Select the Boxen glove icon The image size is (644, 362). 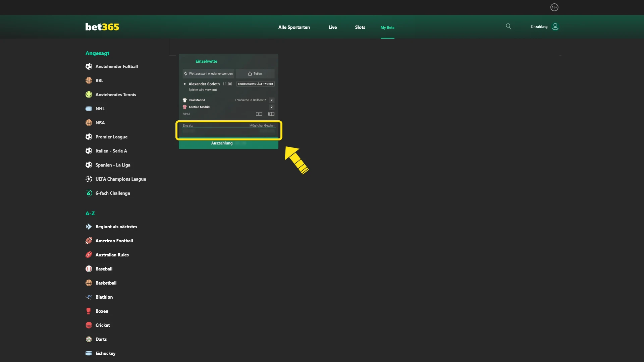click(x=89, y=311)
